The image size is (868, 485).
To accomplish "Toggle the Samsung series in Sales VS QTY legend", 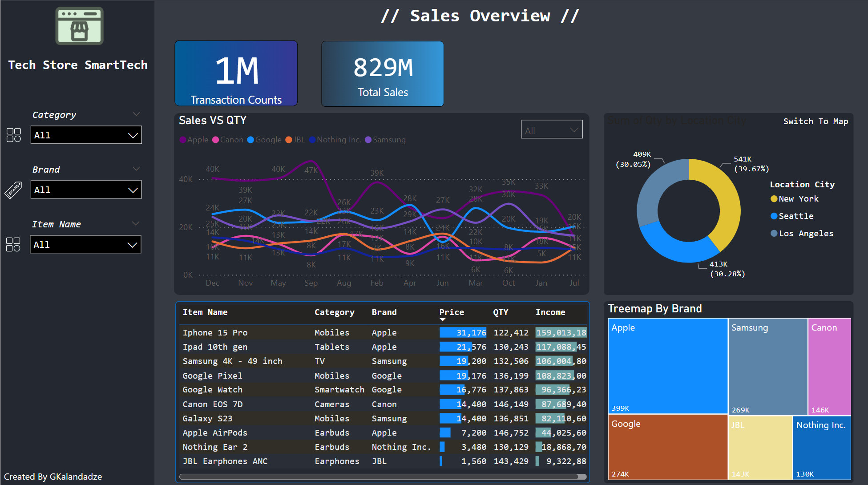I will tap(385, 139).
